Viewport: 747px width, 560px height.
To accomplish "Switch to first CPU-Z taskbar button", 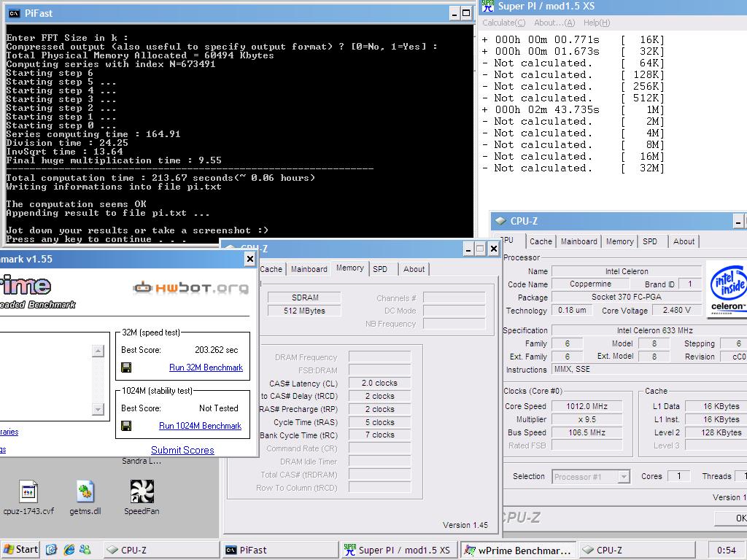I will tap(161, 550).
